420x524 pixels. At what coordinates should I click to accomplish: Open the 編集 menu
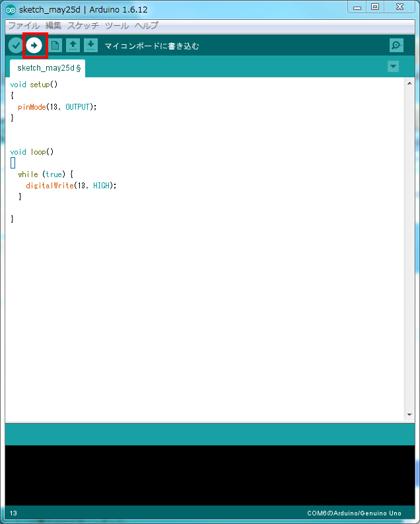(53, 26)
